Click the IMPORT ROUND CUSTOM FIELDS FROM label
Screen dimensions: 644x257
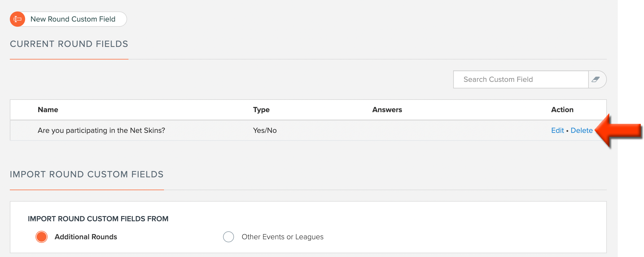point(98,219)
